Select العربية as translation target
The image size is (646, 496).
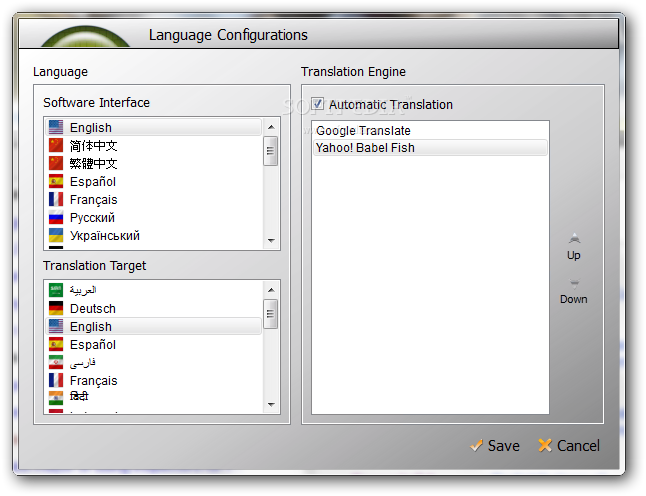[x=153, y=290]
